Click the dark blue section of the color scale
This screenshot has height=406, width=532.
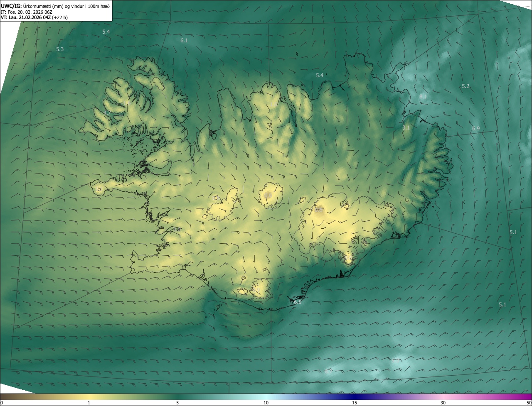coord(355,396)
